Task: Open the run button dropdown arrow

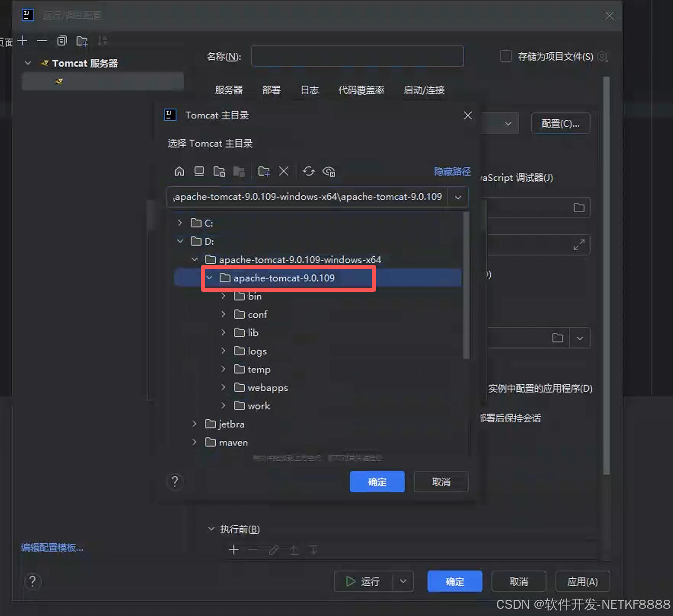Action: click(403, 581)
